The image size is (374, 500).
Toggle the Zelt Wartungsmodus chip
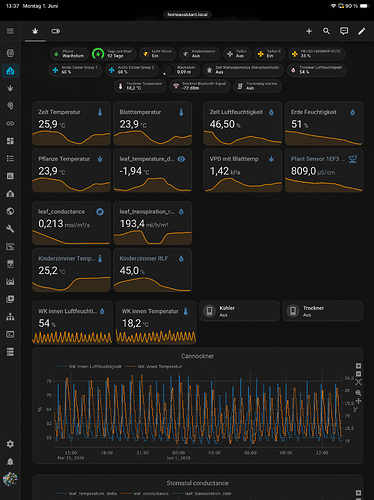point(243,70)
